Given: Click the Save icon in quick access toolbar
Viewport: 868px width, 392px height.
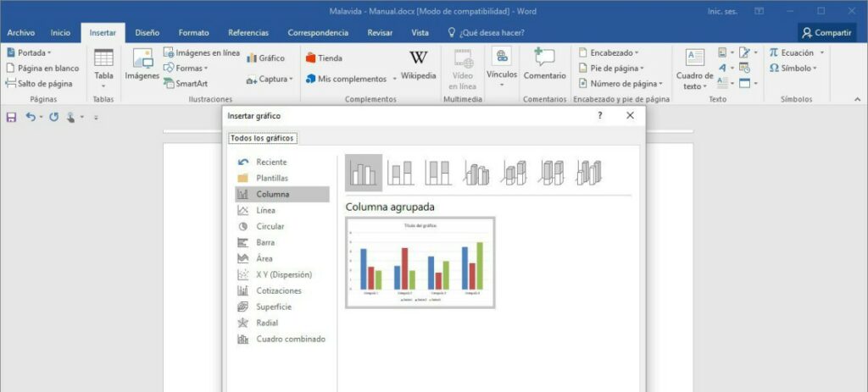Looking at the screenshot, I should (11, 117).
